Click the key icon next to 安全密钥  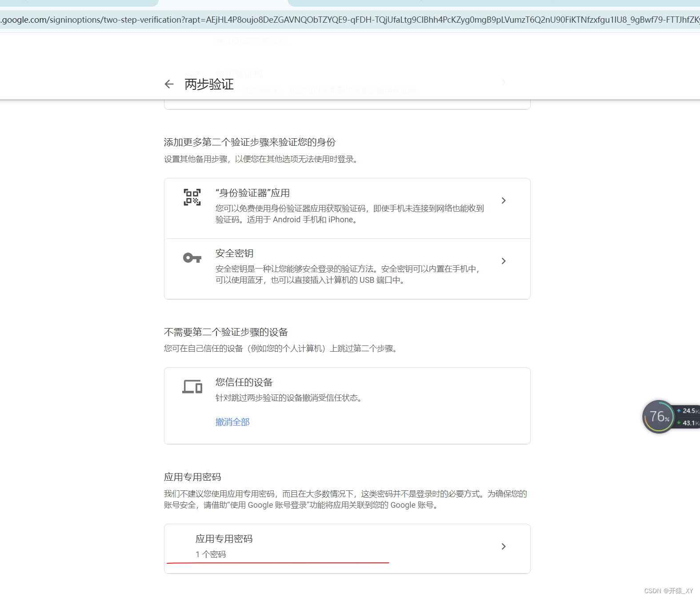(x=192, y=257)
